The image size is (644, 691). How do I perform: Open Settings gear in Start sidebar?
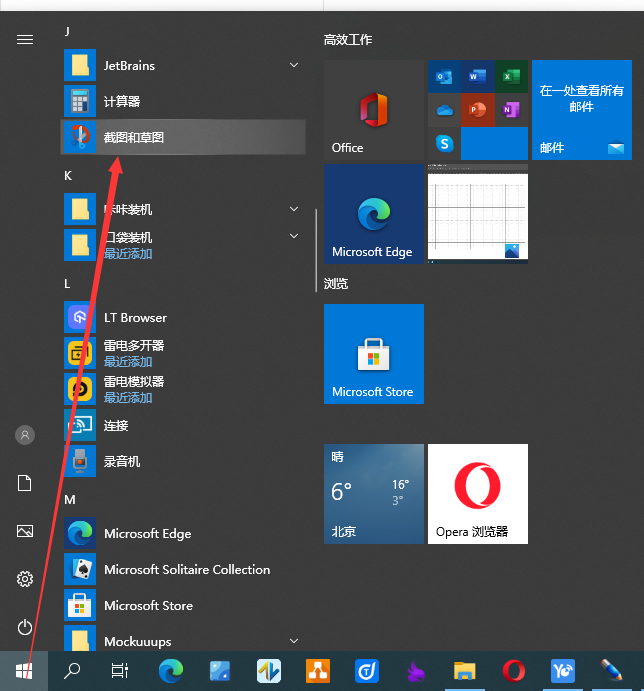pos(25,579)
